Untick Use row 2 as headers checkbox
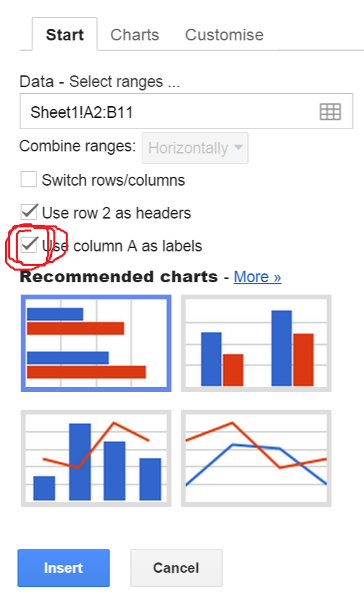 [x=29, y=212]
